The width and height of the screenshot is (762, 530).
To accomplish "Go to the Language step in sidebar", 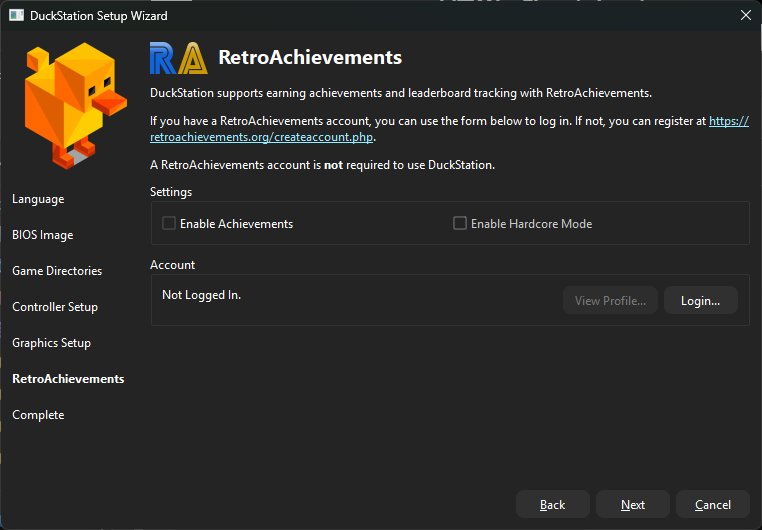I will click(x=38, y=199).
